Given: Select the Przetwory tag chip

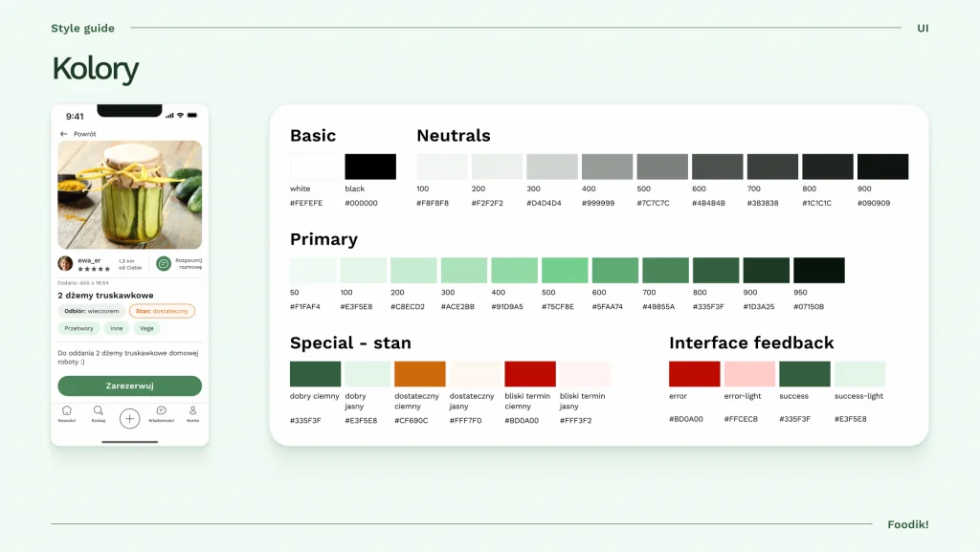Looking at the screenshot, I should click(78, 328).
